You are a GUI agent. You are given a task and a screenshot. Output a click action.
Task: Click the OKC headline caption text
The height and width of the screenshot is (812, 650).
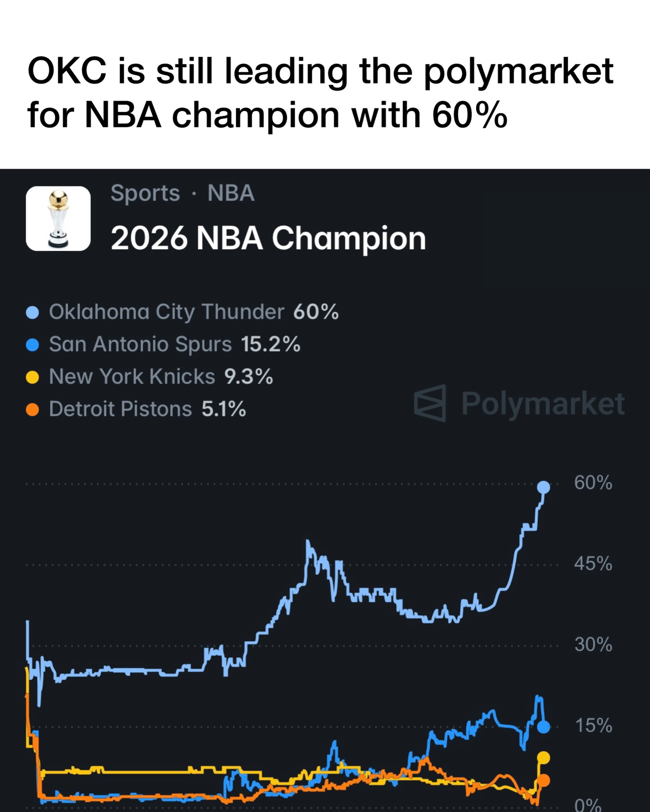[320, 93]
